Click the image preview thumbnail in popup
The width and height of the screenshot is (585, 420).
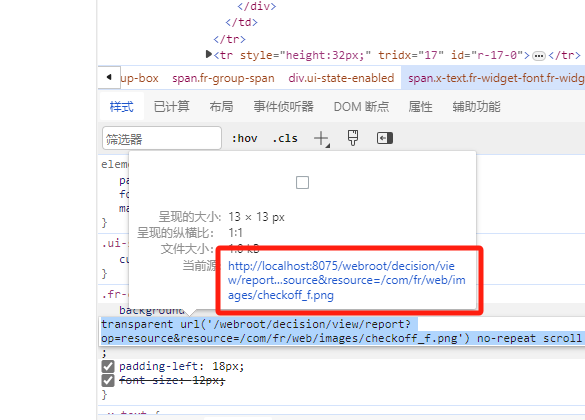pyautogui.click(x=302, y=183)
